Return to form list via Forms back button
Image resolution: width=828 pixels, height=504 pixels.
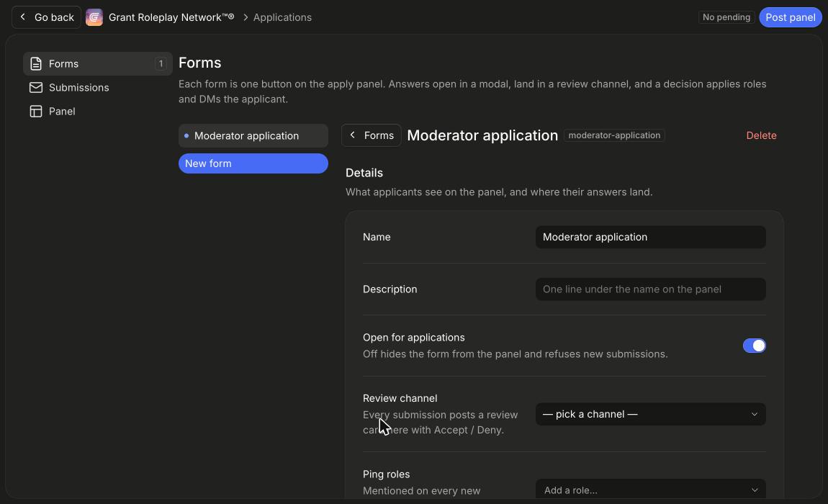(372, 135)
